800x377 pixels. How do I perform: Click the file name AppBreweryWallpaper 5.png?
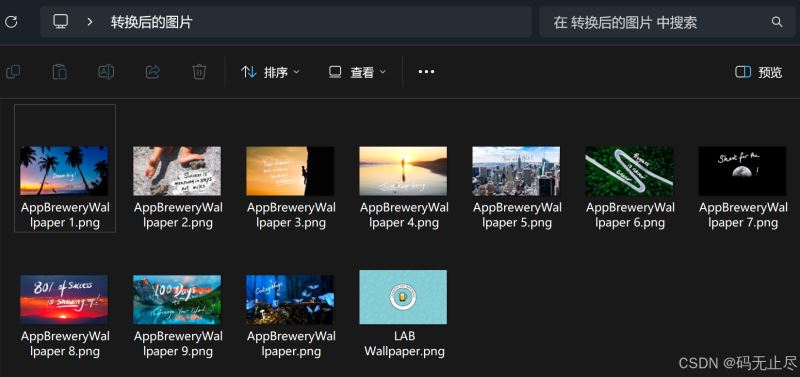517,215
